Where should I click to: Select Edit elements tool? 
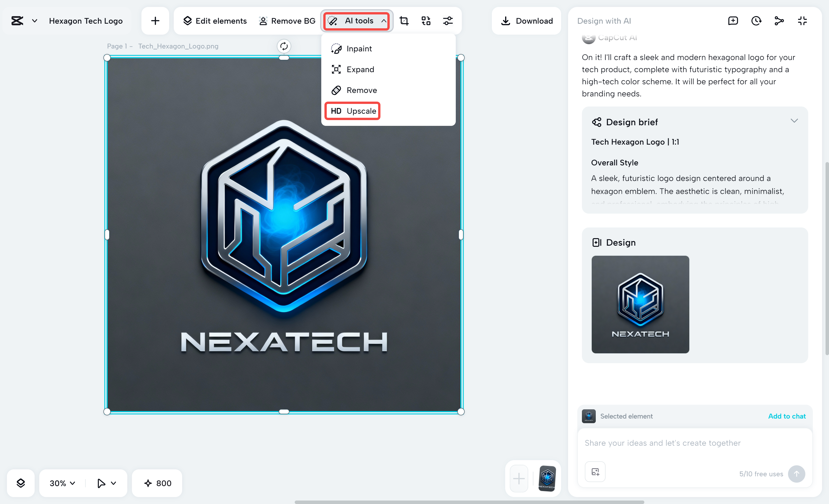pos(215,21)
